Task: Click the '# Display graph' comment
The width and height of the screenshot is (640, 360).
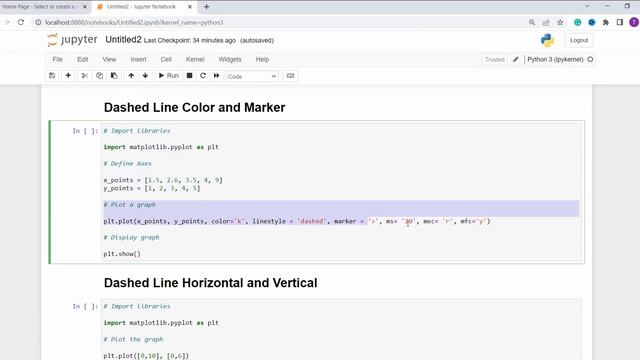Action: point(131,237)
